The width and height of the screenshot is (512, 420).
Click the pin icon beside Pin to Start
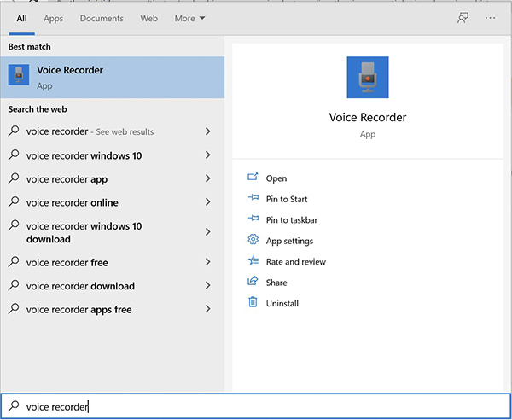(253, 198)
